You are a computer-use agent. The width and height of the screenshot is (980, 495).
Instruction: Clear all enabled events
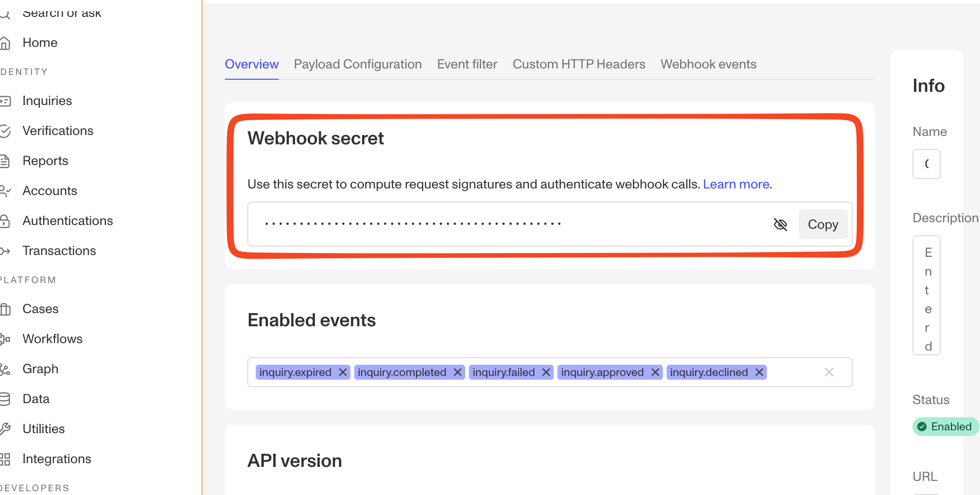[829, 372]
